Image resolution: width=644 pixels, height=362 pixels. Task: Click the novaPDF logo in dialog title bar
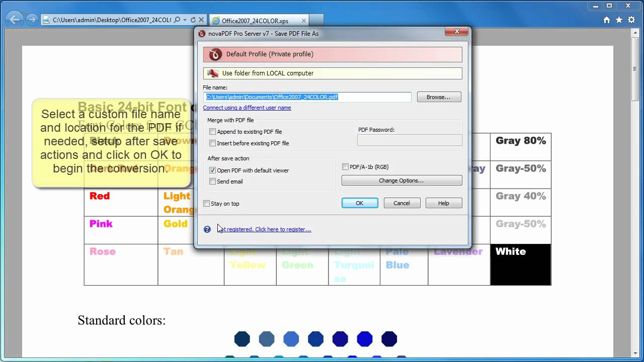[202, 34]
